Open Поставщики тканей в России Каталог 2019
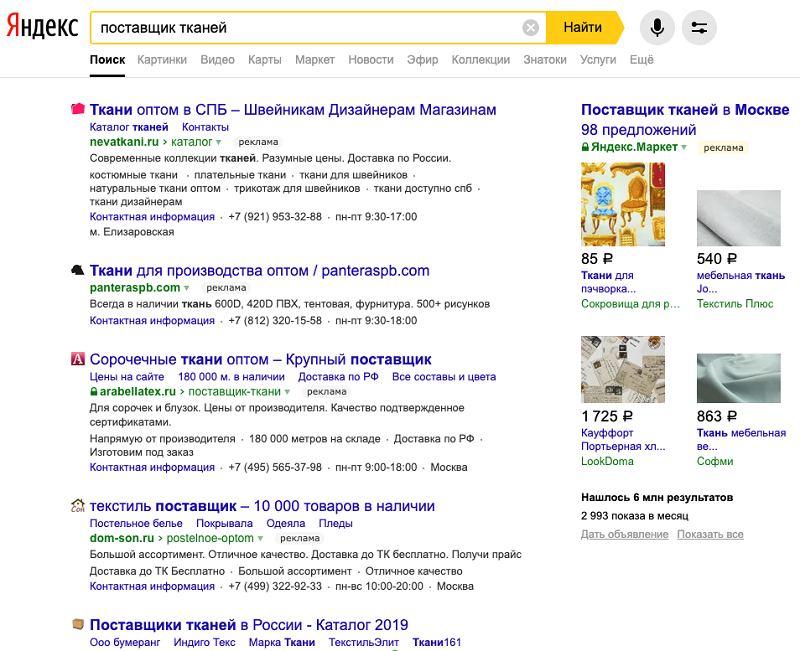This screenshot has height=651, width=800. [x=249, y=625]
